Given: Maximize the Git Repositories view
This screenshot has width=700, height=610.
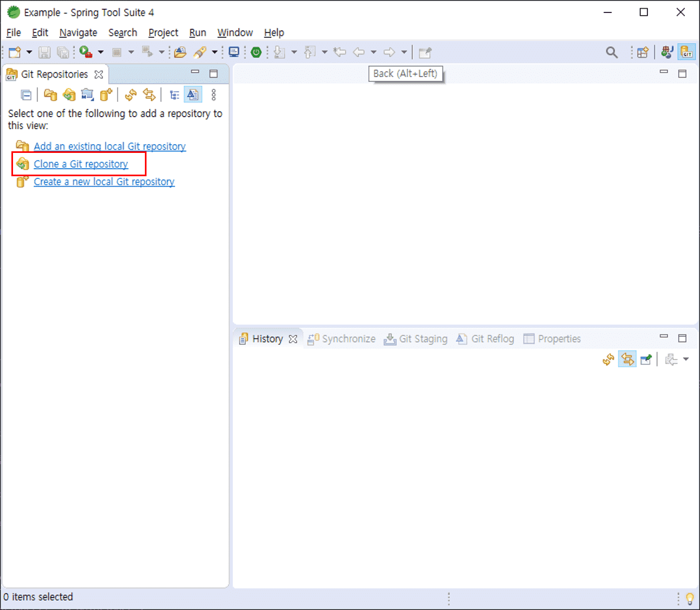Looking at the screenshot, I should click(214, 74).
